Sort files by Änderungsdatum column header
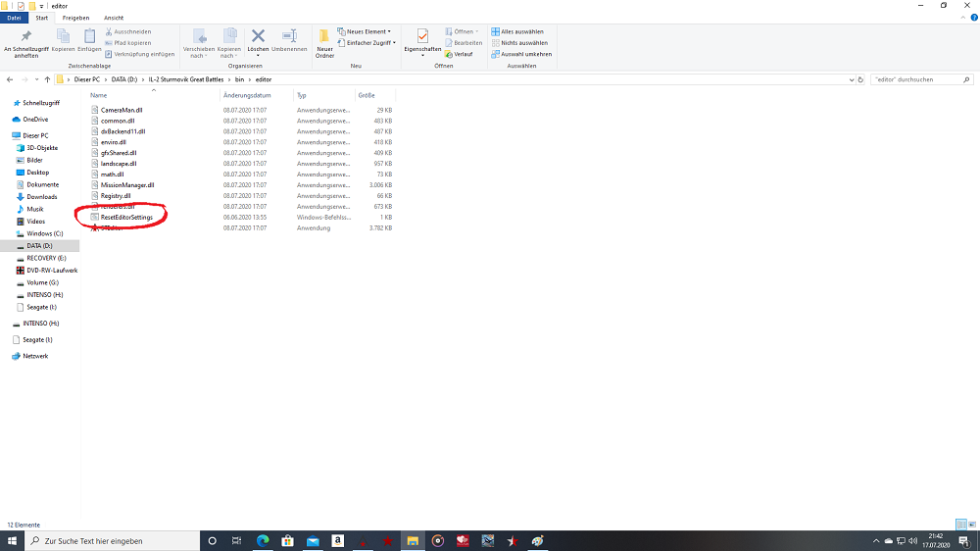The width and height of the screenshot is (980, 551). coord(246,95)
